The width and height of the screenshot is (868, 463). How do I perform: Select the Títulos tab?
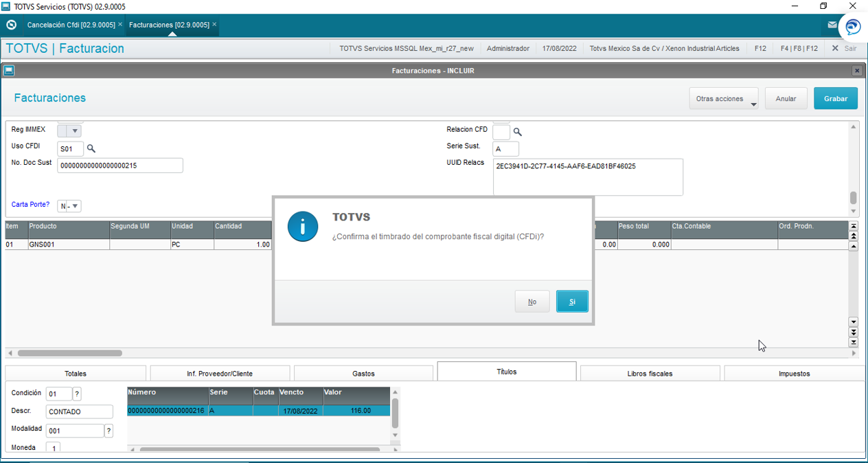coord(507,372)
